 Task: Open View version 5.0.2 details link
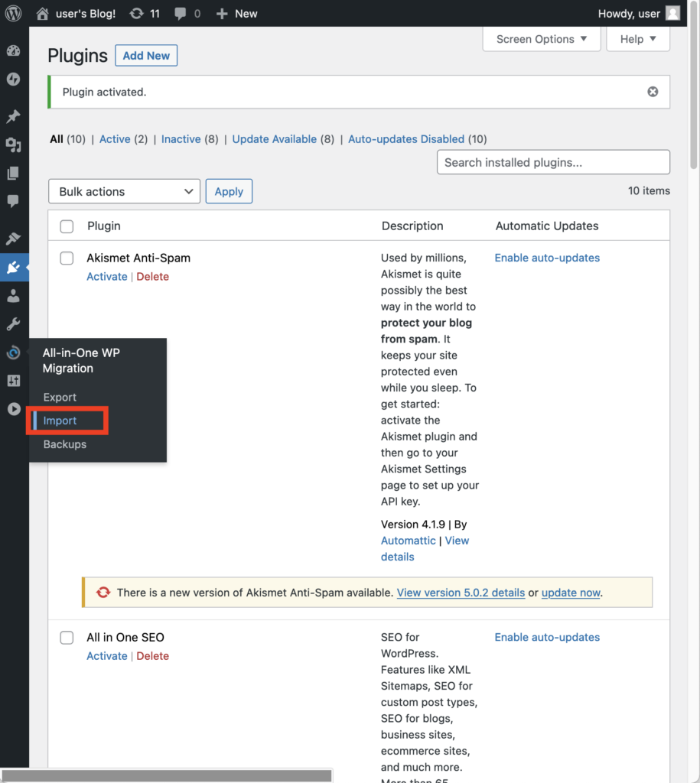461,593
